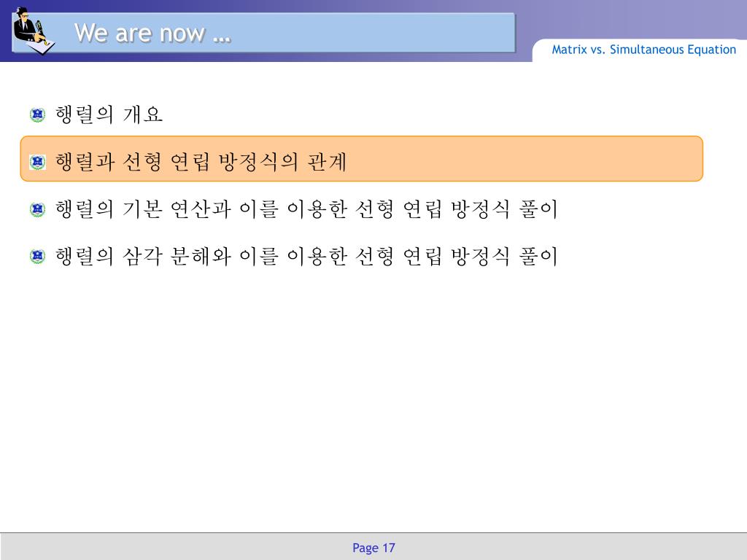
Task: Click the bullet icon beside 행렬의 삼각 분해와
Action: [38, 256]
